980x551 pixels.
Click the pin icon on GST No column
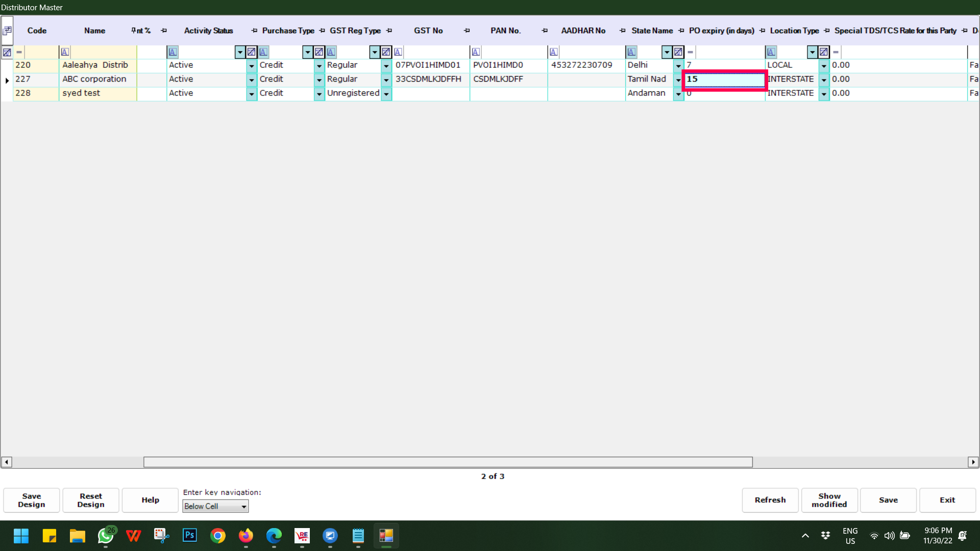pyautogui.click(x=467, y=31)
